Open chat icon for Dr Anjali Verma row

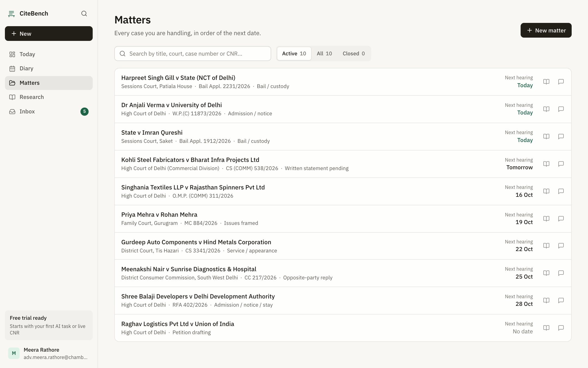[x=561, y=109]
